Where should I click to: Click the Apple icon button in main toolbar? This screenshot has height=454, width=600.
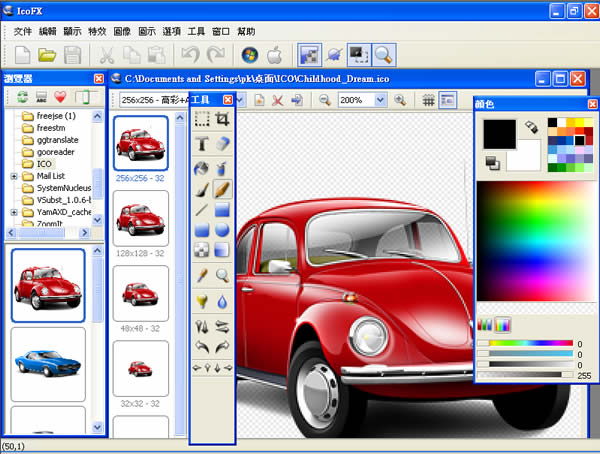(x=273, y=55)
